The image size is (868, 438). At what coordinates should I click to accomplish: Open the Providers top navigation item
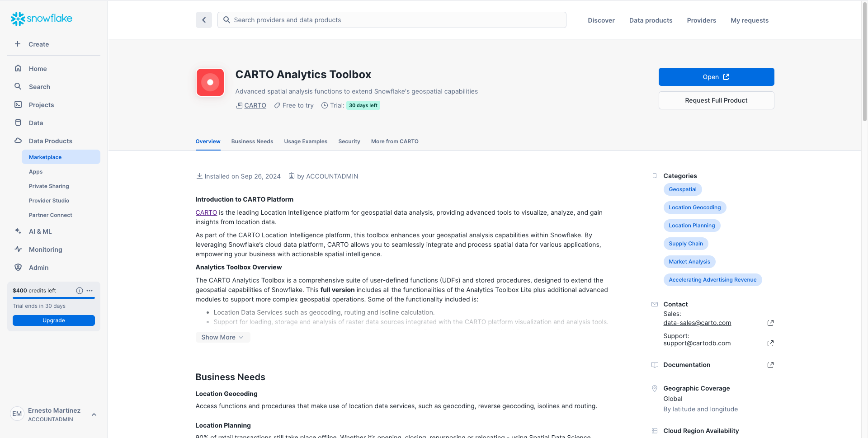[x=701, y=20]
